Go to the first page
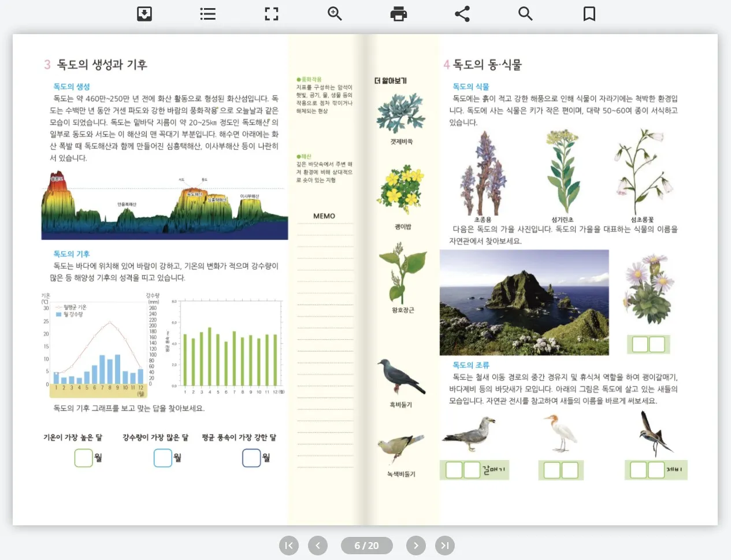The width and height of the screenshot is (731, 560). click(289, 546)
